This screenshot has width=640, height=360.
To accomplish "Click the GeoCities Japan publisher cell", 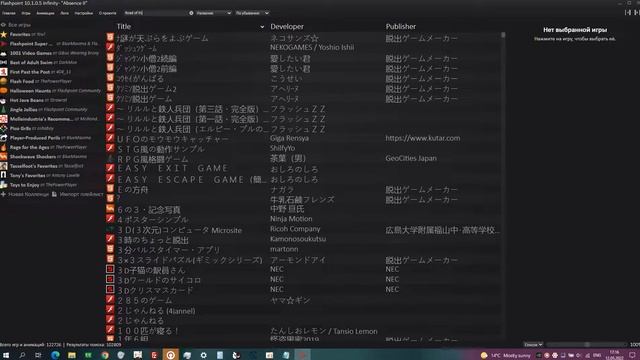I will pyautogui.click(x=411, y=158).
